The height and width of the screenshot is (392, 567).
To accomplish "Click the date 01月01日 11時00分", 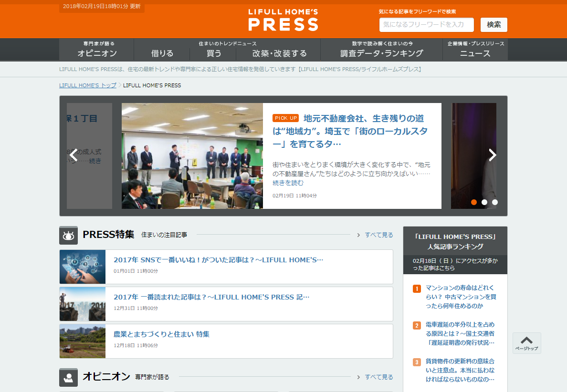I will tap(136, 271).
